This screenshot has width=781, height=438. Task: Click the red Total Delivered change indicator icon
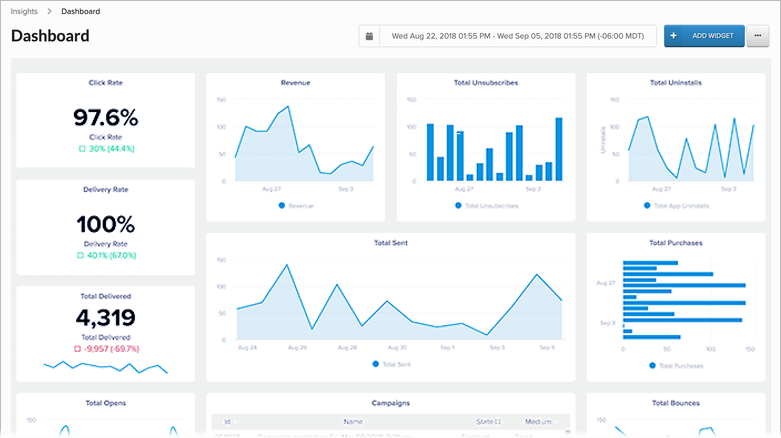tap(77, 349)
